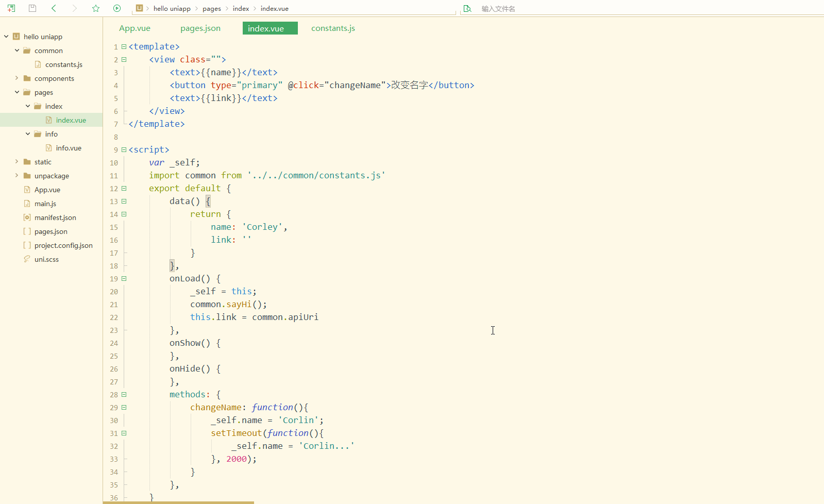
Task: Switch to the pages.json tab
Action: coord(200,28)
